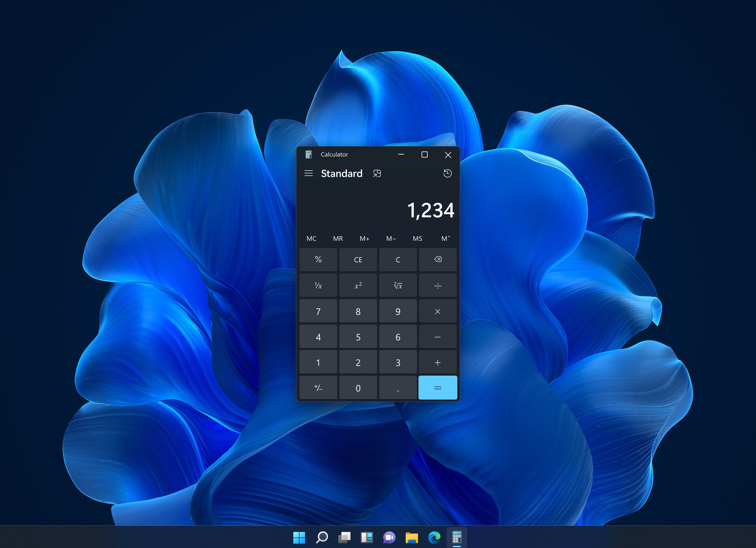Click the percent key
This screenshot has width=756, height=548.
click(x=318, y=259)
